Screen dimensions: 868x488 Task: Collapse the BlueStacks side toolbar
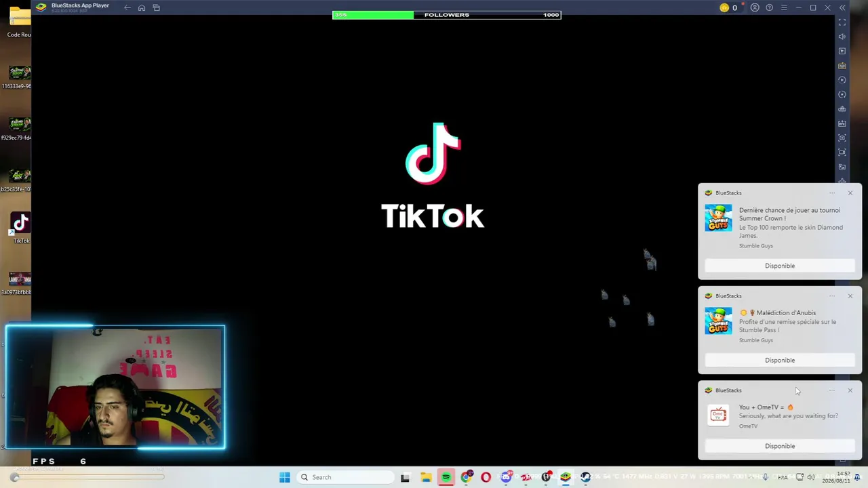(842, 7)
